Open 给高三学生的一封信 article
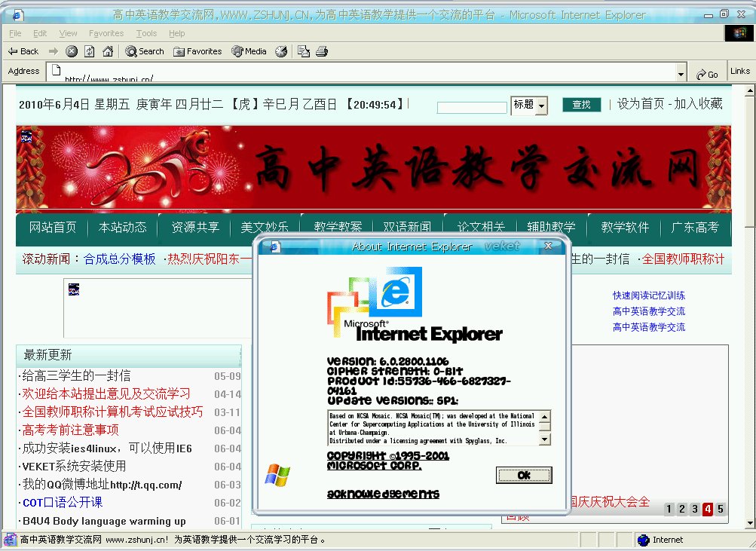 pyautogui.click(x=76, y=375)
